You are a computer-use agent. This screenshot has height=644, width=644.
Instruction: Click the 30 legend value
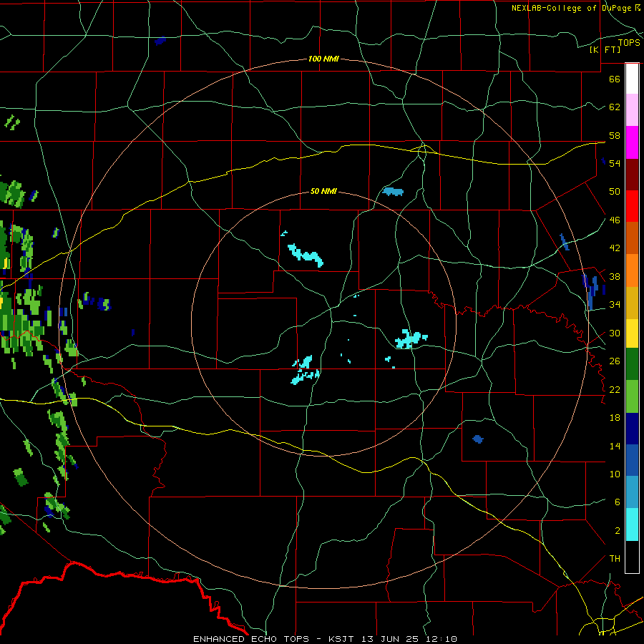[x=615, y=333]
